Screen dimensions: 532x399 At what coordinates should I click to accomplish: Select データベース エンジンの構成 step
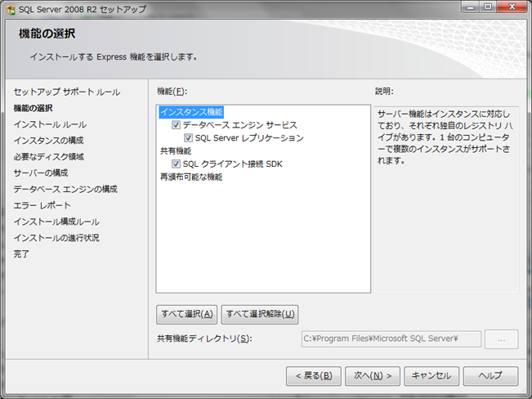pos(65,189)
